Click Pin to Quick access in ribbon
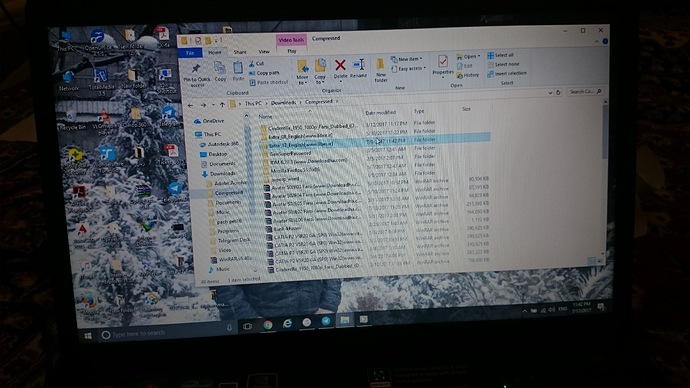Viewport: 690px width, 388px height. 196,75
